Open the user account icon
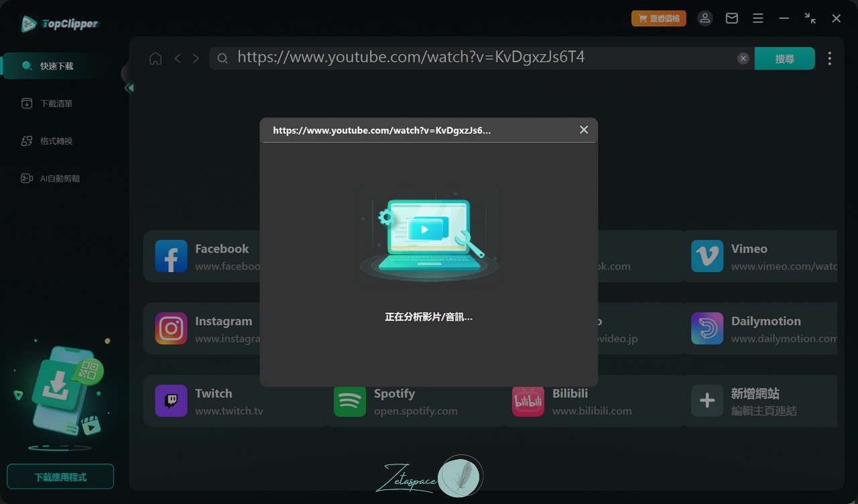 (x=705, y=19)
